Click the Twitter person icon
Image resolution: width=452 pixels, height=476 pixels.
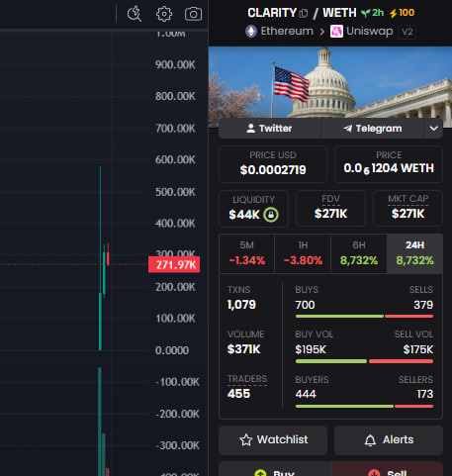pyautogui.click(x=251, y=129)
